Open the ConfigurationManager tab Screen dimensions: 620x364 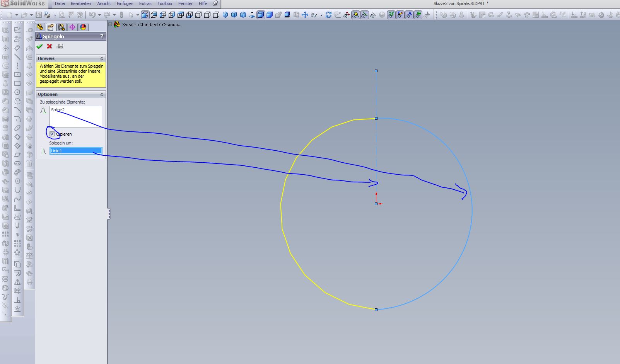pos(61,27)
